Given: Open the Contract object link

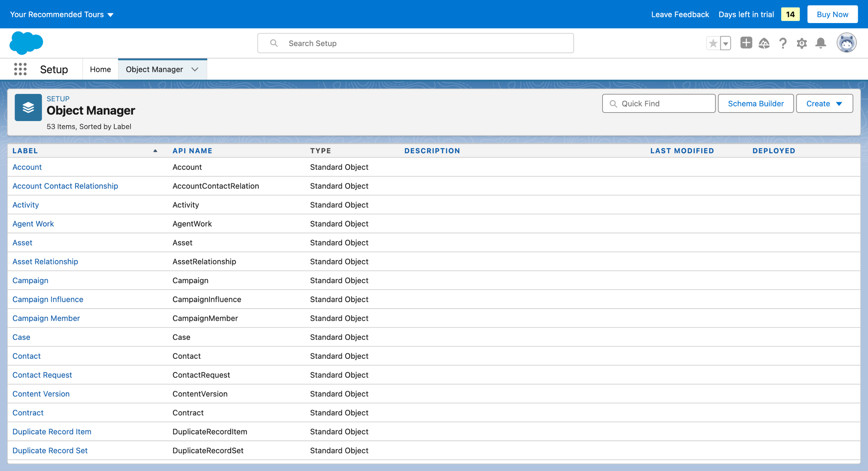Looking at the screenshot, I should click(28, 413).
